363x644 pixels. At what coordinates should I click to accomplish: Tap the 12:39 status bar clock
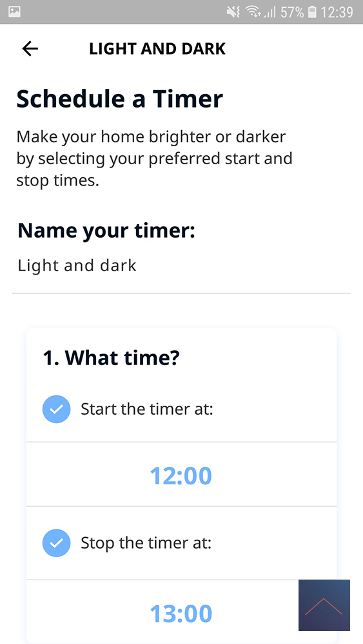click(337, 12)
